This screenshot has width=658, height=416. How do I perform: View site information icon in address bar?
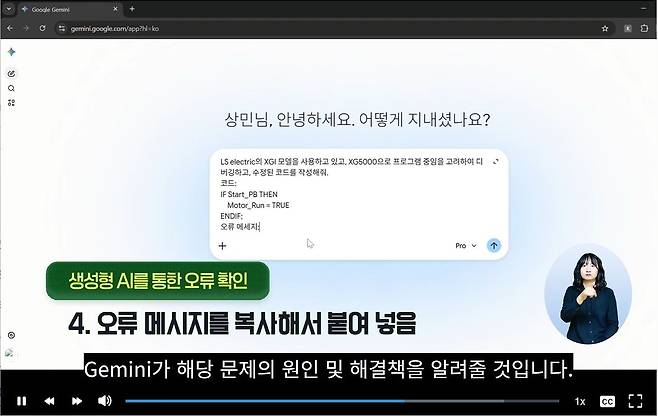coord(62,29)
